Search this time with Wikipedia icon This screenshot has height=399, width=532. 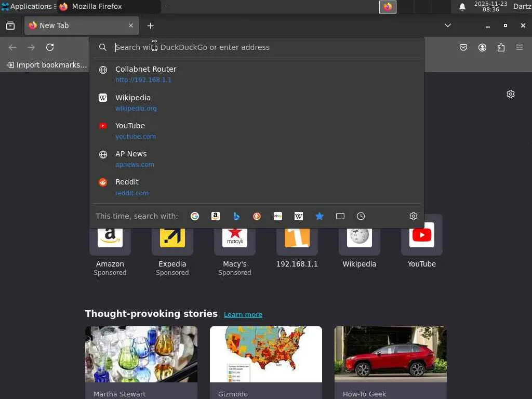click(x=299, y=216)
